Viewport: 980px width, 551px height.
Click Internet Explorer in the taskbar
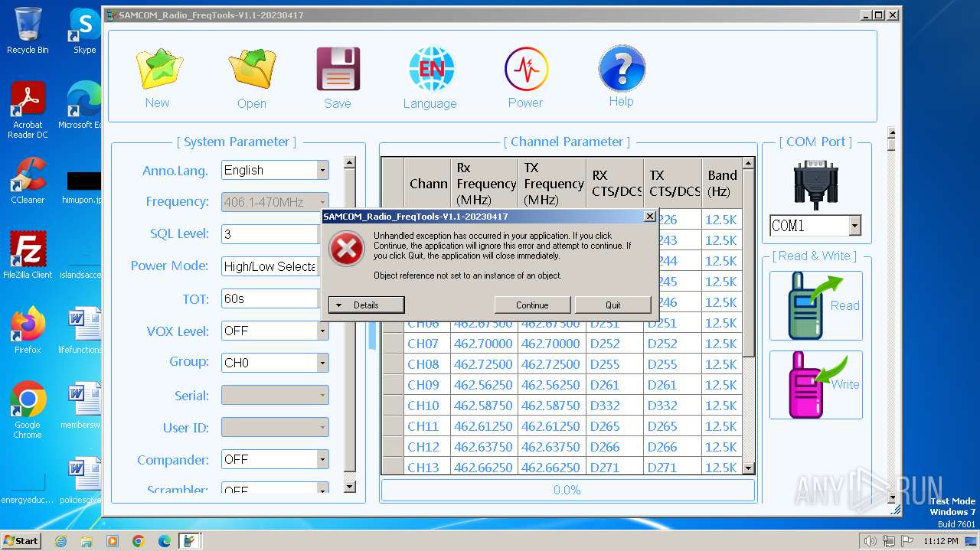pyautogui.click(x=61, y=541)
